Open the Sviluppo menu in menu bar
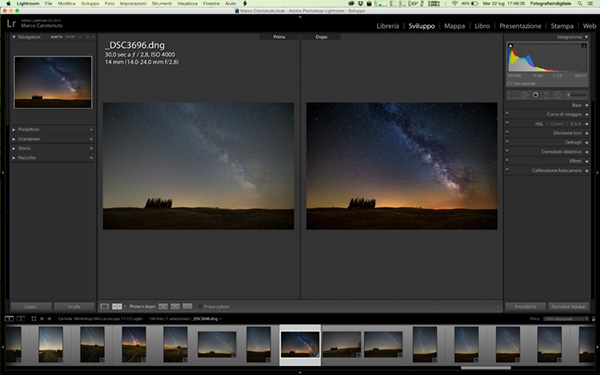600x375 pixels. [x=90, y=3]
